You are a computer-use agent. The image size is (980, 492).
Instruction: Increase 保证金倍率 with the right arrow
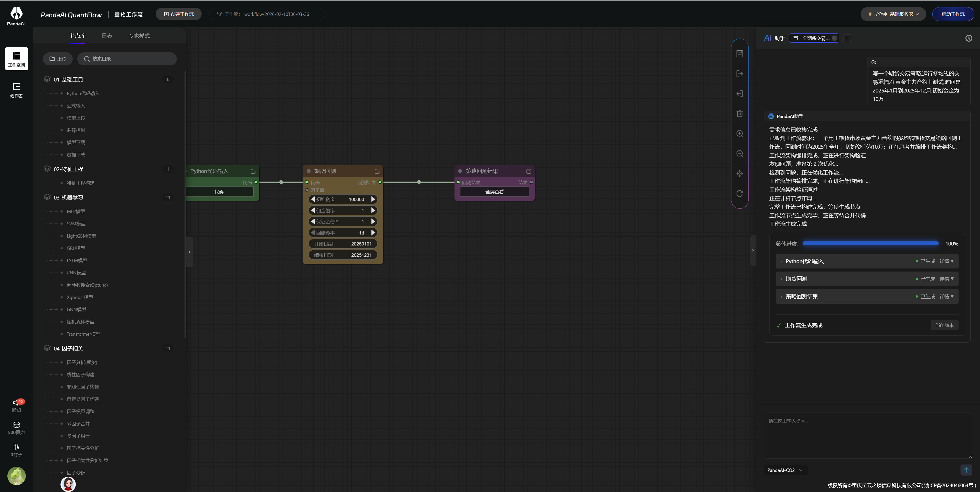click(x=373, y=221)
